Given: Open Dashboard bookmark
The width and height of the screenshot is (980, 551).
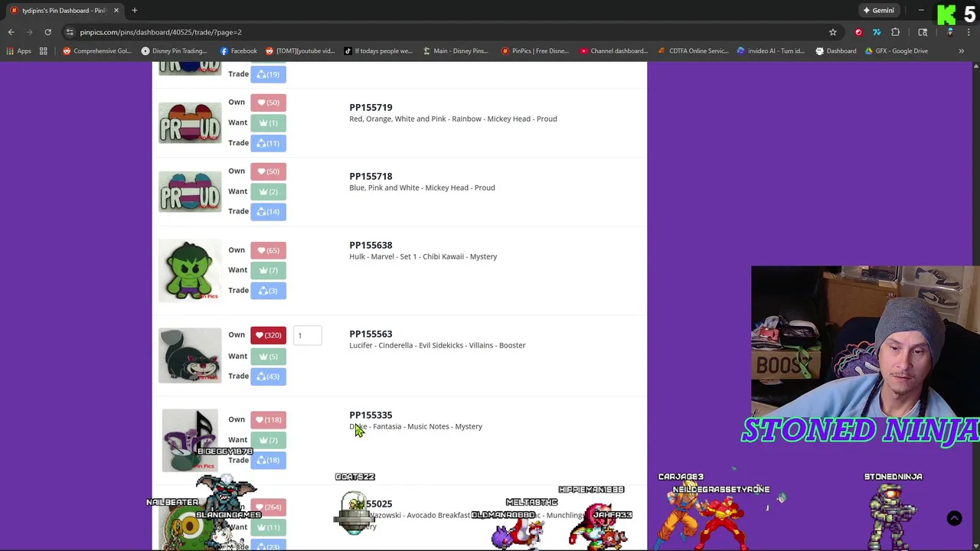Looking at the screenshot, I should [x=835, y=51].
